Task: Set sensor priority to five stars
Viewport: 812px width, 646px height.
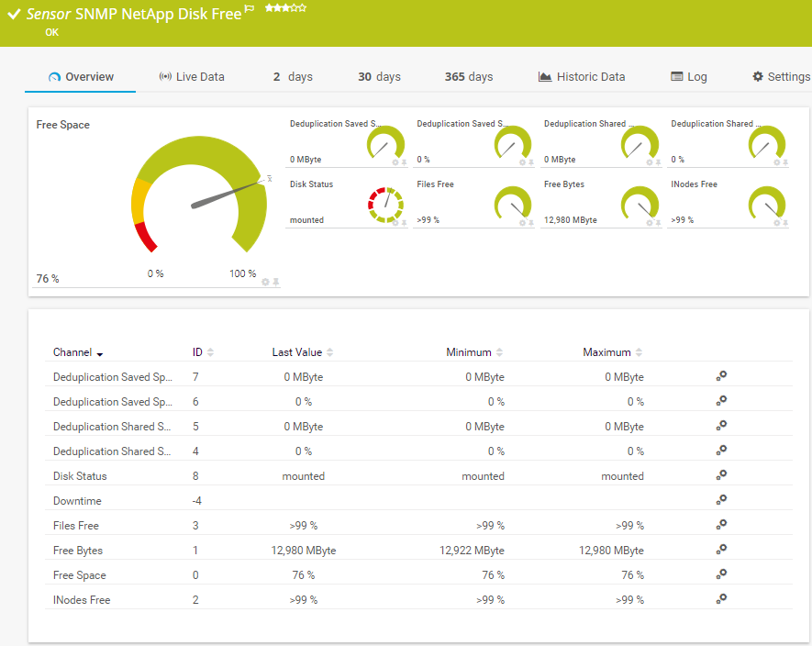Action: (x=303, y=8)
